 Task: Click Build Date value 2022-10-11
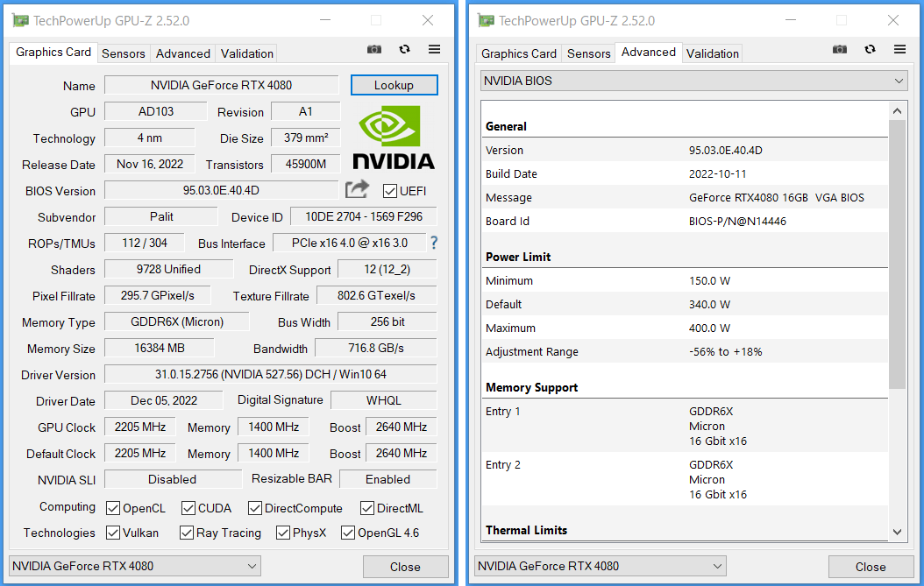pos(718,173)
